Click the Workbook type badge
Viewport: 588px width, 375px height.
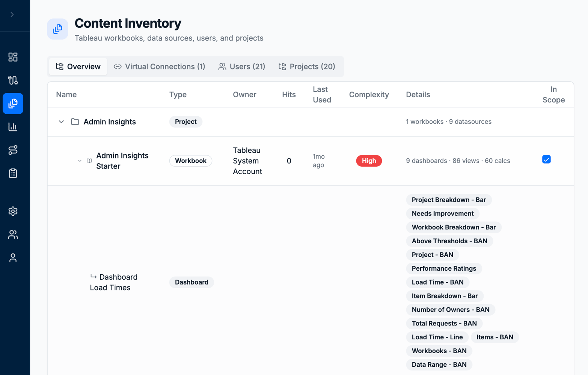tap(190, 161)
